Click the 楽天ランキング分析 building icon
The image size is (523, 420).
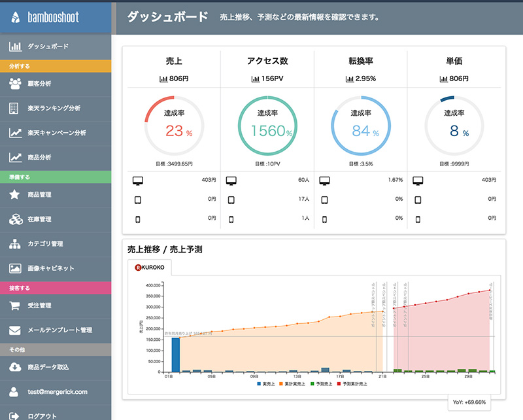point(15,108)
